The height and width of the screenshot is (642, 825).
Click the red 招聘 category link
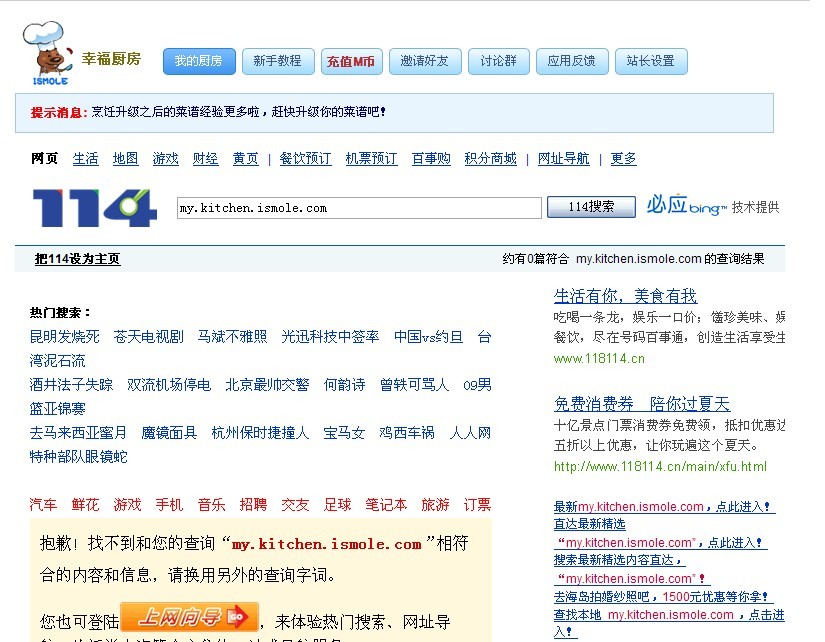point(253,505)
